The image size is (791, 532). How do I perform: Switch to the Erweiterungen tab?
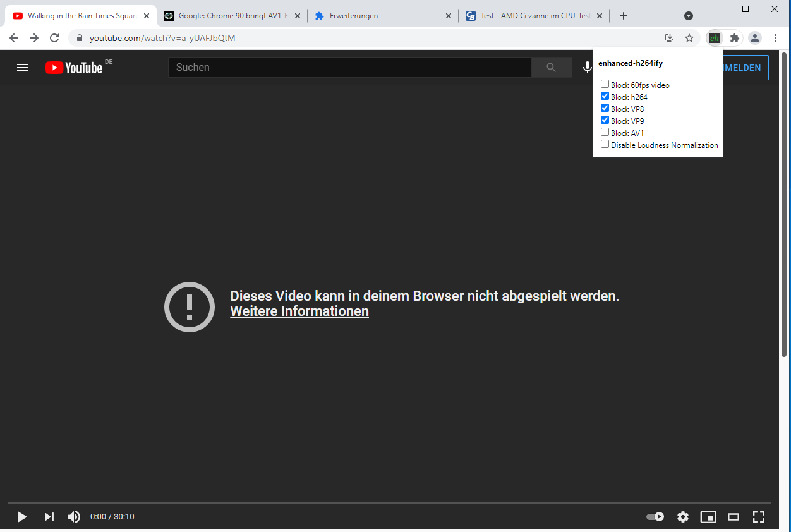click(383, 16)
